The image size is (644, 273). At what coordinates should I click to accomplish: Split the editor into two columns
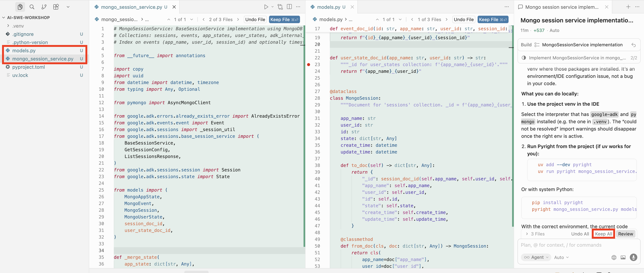(x=290, y=7)
